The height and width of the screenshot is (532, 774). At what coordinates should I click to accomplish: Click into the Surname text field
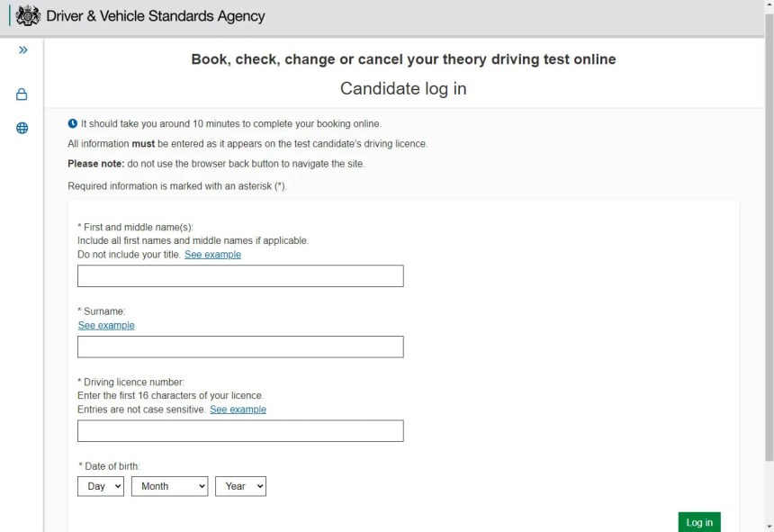coord(240,347)
